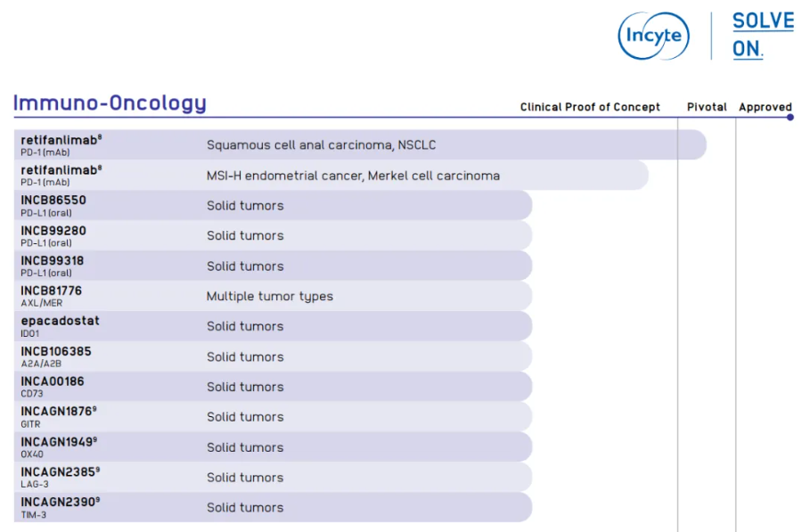The height and width of the screenshot is (532, 802).
Task: Select the INCB99280 drug name
Action: pos(53,231)
